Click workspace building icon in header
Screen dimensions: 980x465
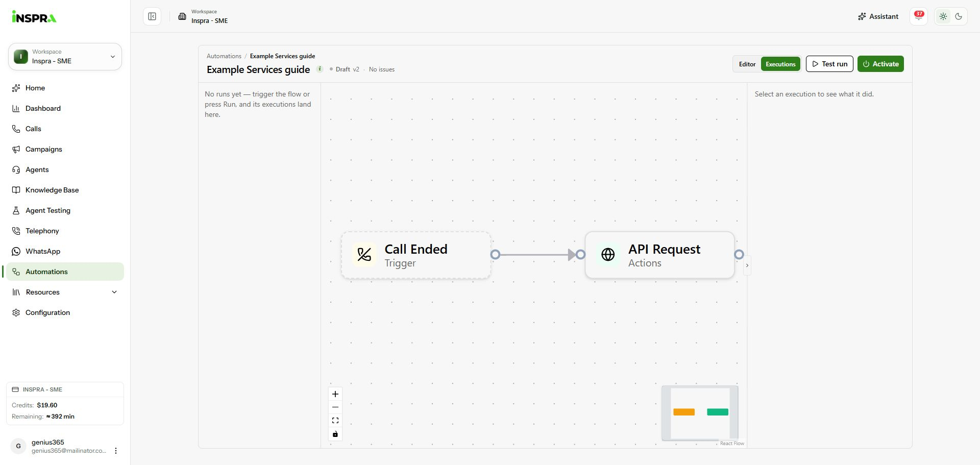coord(182,16)
